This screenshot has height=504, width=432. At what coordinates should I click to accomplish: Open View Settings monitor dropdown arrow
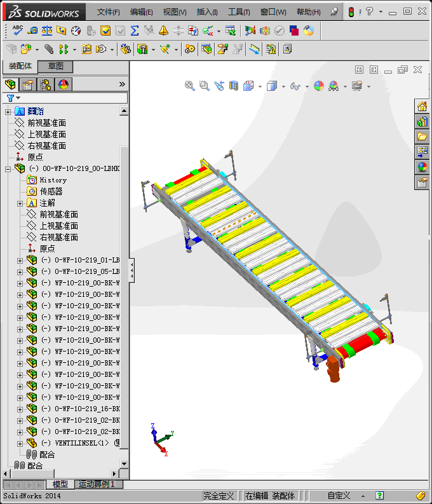(368, 86)
